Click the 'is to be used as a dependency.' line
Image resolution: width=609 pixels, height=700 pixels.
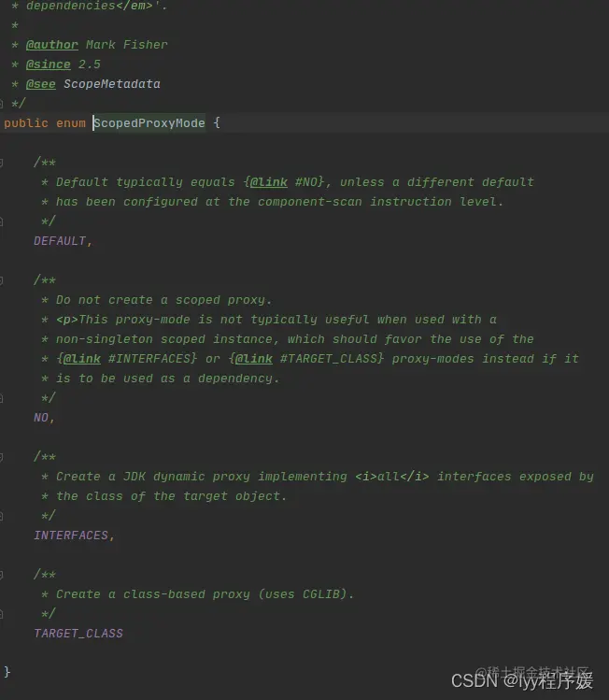[x=168, y=379]
